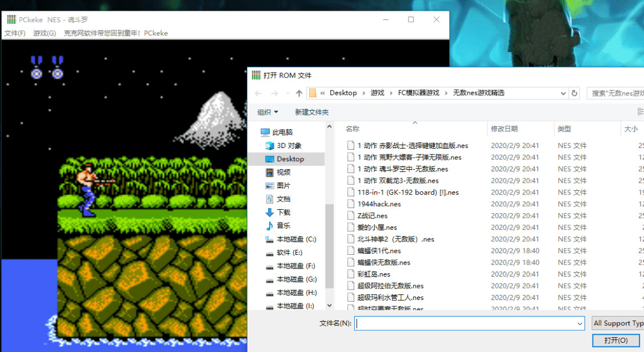Select the file 彩虹岛.nes
Image resolution: width=644 pixels, height=352 pixels.
(374, 274)
